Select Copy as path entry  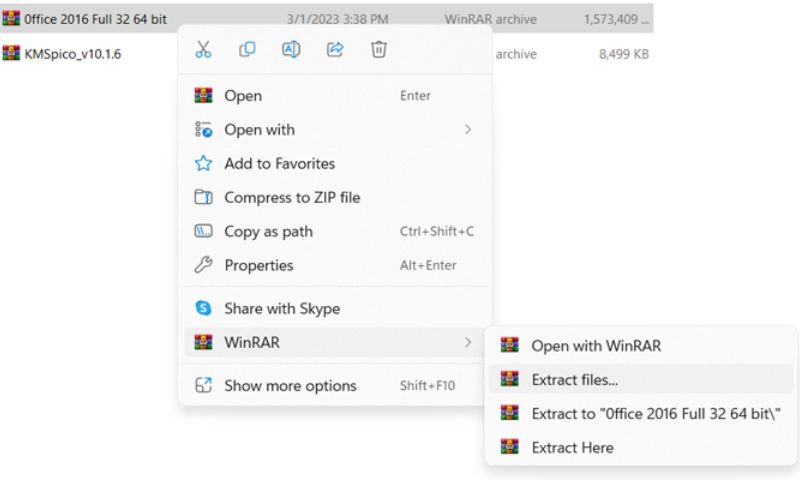tap(335, 232)
